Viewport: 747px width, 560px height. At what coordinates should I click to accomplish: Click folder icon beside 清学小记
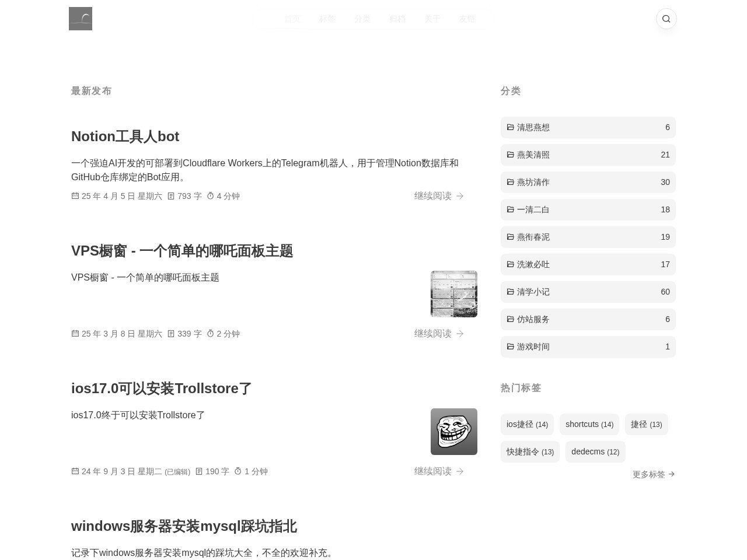pos(511,292)
